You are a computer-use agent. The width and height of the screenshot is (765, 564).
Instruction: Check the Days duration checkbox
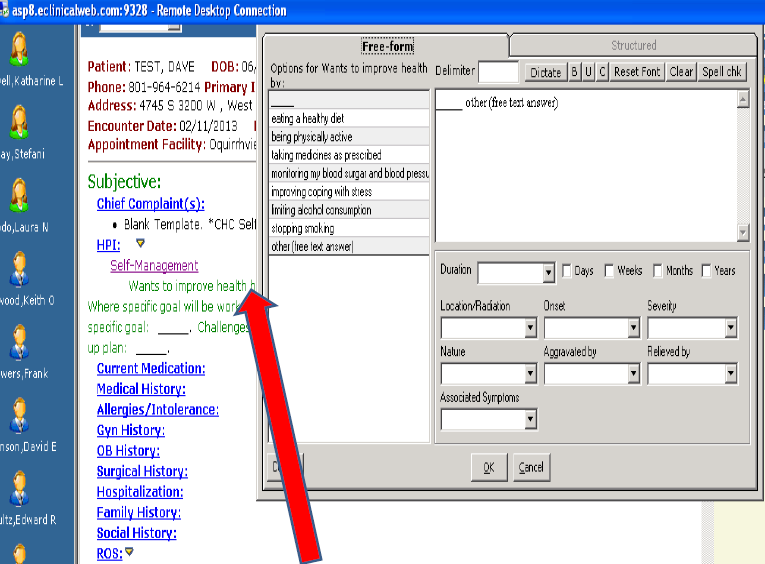pyautogui.click(x=566, y=270)
